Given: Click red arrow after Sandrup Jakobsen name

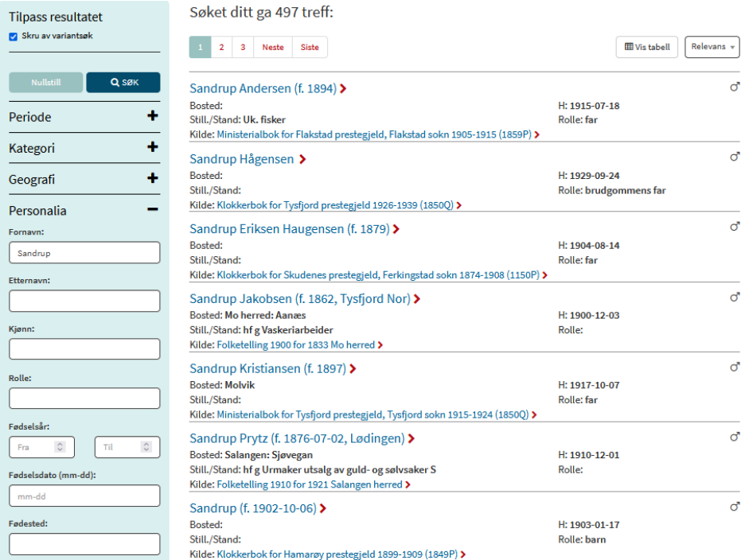Looking at the screenshot, I should pyautogui.click(x=416, y=300).
